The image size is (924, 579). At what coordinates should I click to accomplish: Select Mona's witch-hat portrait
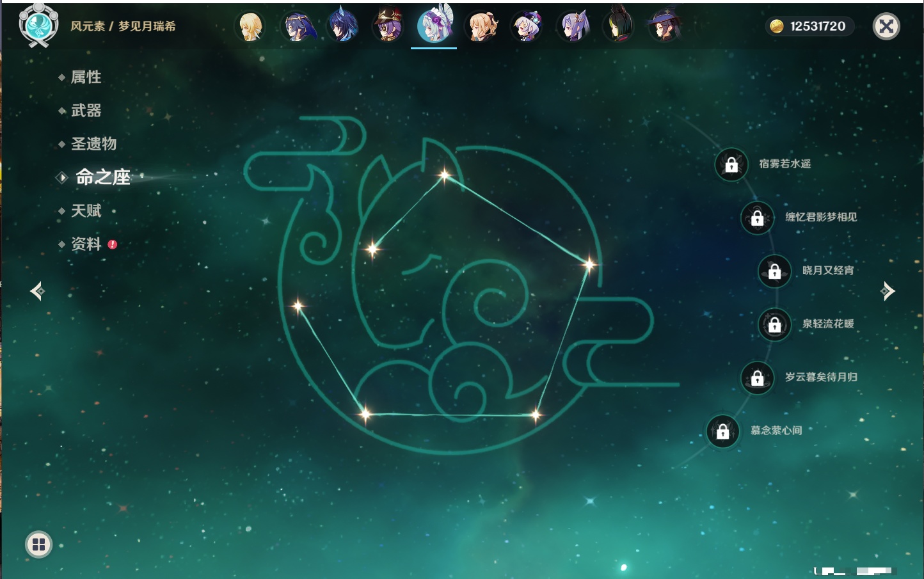click(664, 27)
